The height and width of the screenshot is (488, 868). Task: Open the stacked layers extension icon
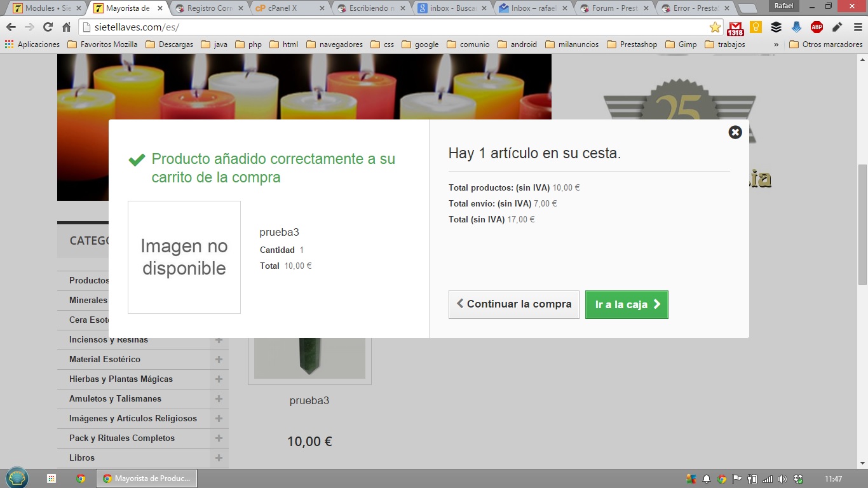tap(776, 27)
